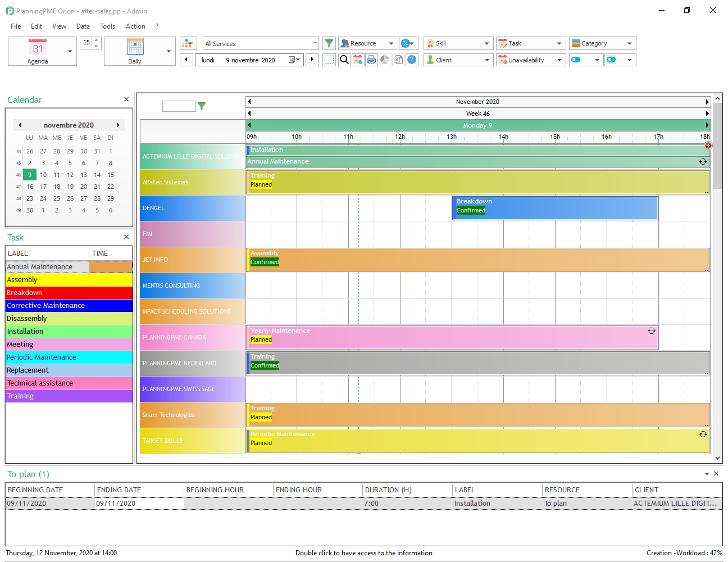Click the resource search input box
The width and height of the screenshot is (728, 562).
point(179,106)
